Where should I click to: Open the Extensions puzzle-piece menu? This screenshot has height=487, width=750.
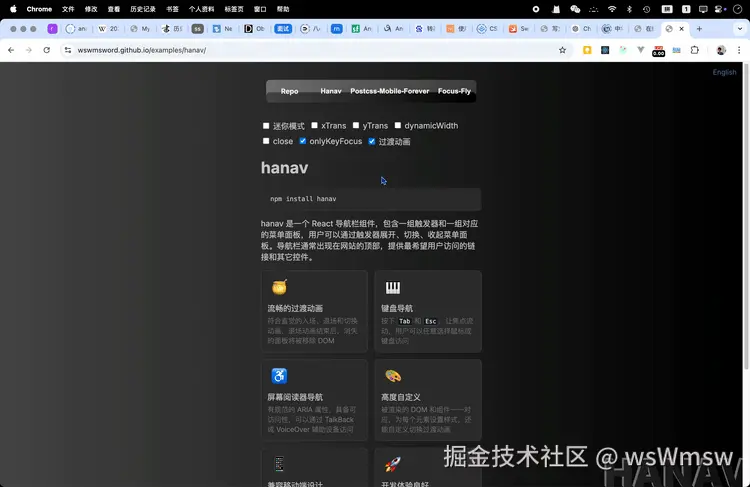pos(695,50)
